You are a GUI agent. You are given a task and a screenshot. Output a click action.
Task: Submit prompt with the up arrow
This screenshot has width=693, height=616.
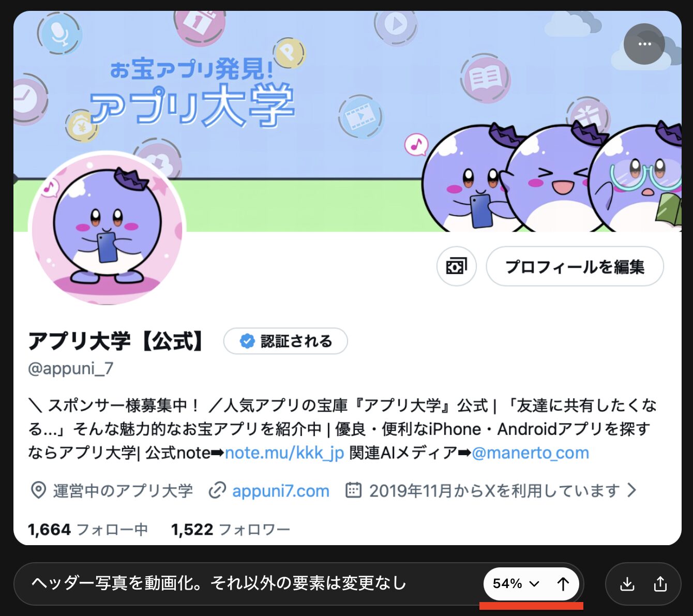click(563, 584)
